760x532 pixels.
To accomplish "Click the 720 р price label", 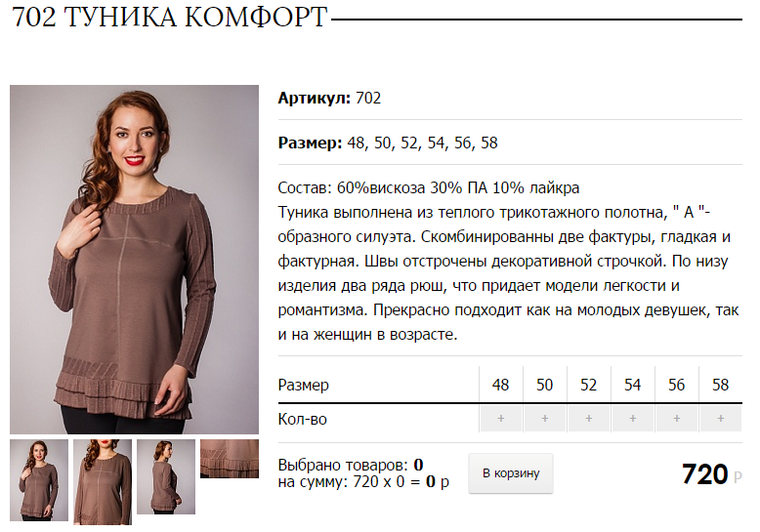I will pyautogui.click(x=711, y=473).
